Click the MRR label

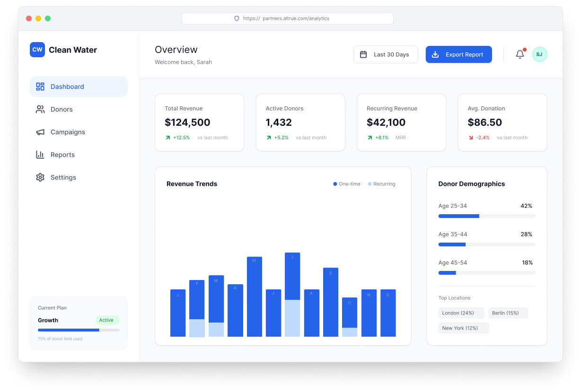(401, 138)
